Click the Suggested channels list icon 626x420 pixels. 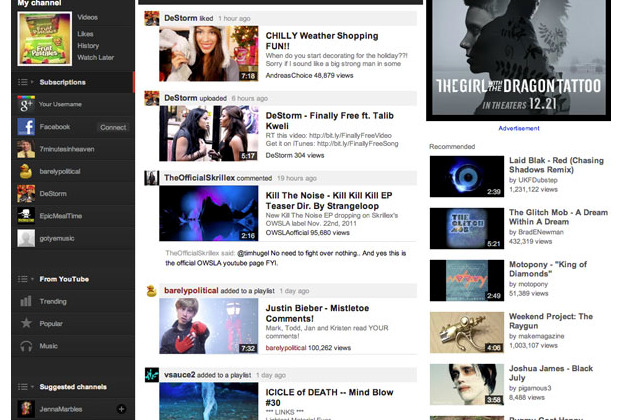click(x=23, y=386)
